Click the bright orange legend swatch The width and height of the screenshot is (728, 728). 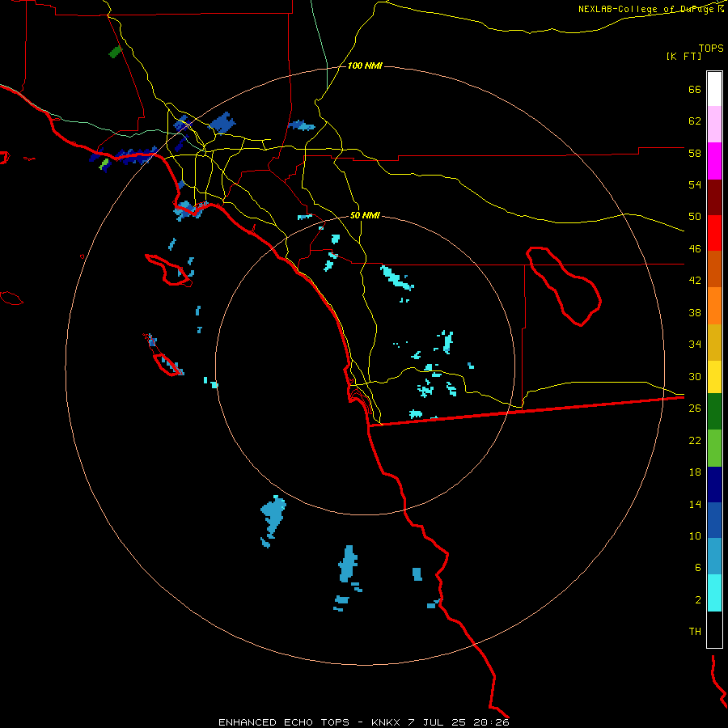[714, 306]
